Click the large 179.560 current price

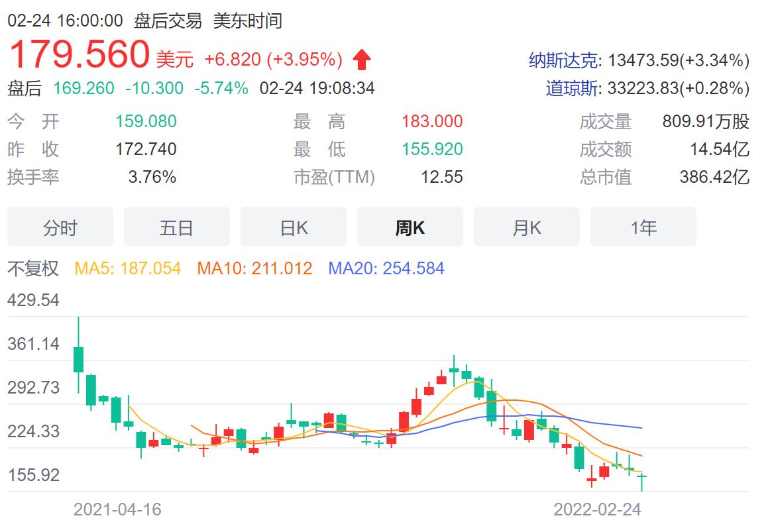(x=79, y=54)
